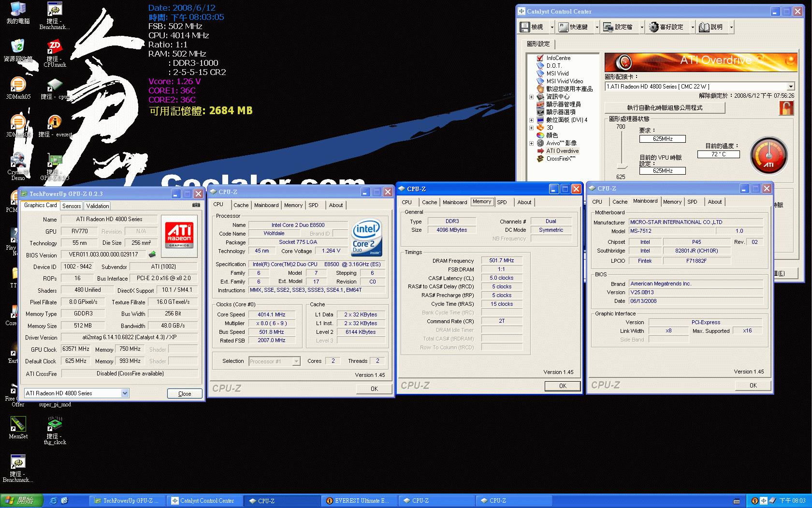Open Internet Explorer from the quick launch
Image resolution: width=812 pixels, height=508 pixels.
tap(53, 501)
